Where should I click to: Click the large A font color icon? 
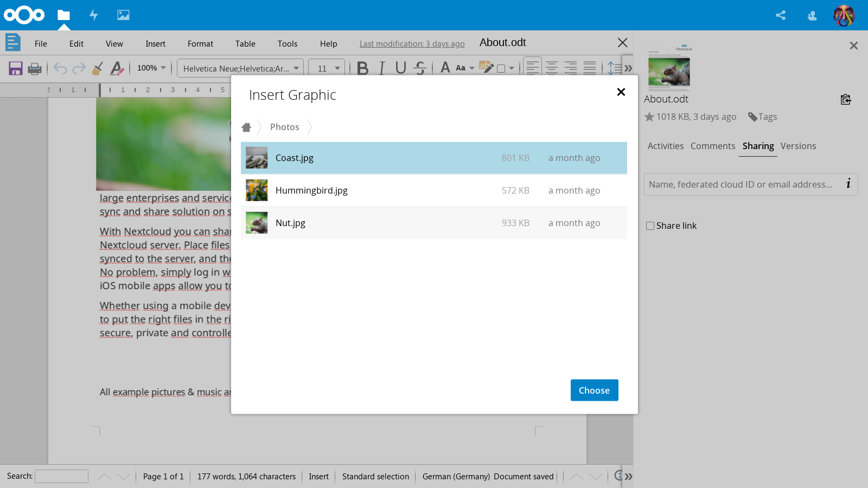tap(445, 68)
